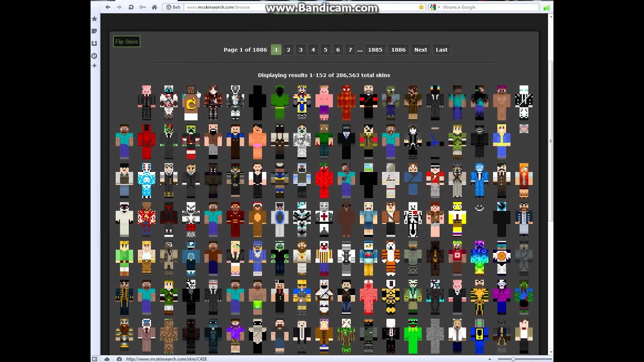Image resolution: width=644 pixels, height=362 pixels.
Task: Click the plus icon to add a sidebar panel
Action: coord(94,66)
